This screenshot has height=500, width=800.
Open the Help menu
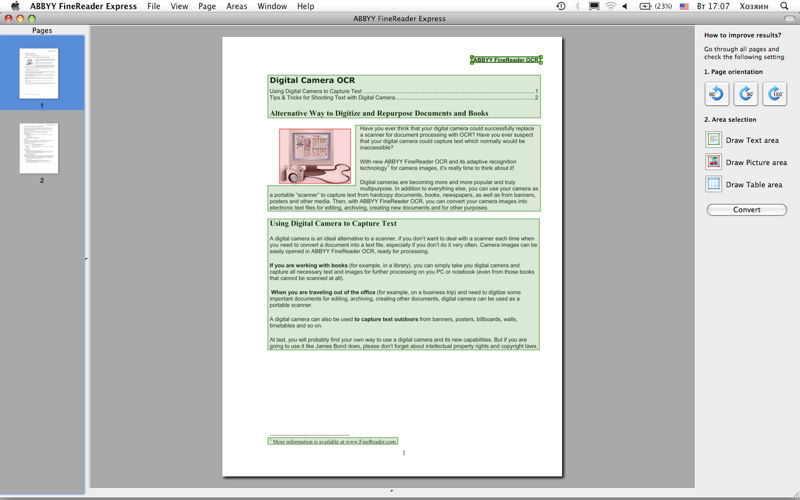(x=306, y=6)
